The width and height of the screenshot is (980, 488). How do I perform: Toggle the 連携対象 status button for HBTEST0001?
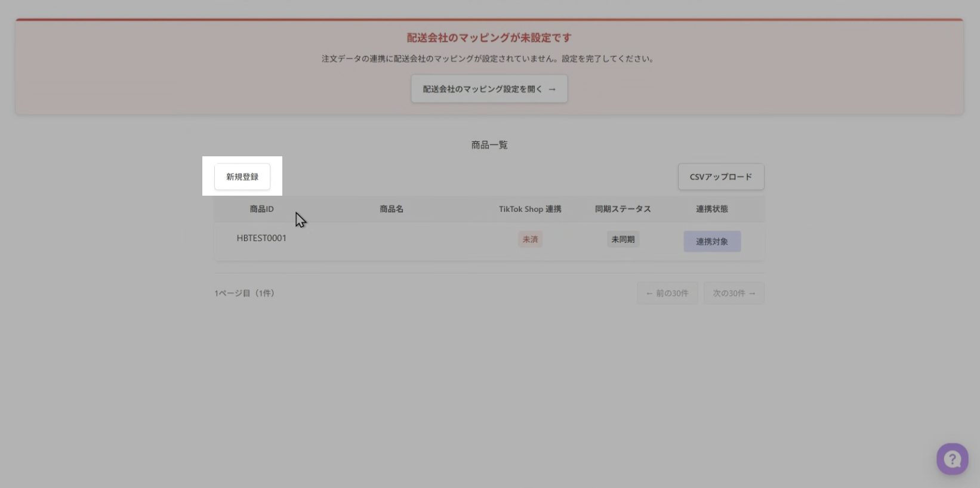(712, 242)
